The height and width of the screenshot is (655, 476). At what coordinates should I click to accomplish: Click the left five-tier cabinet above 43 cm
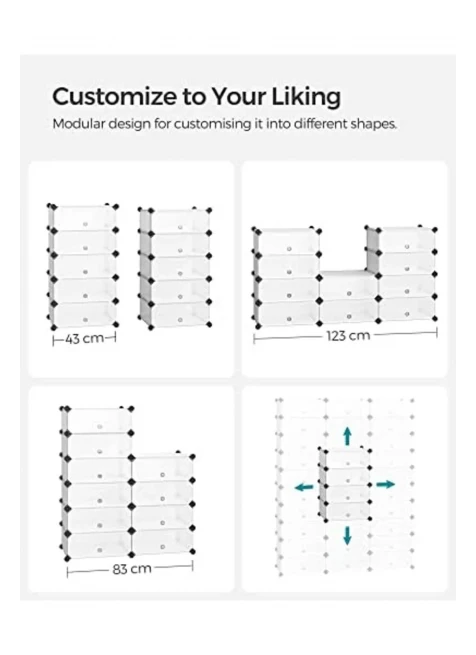(83, 267)
